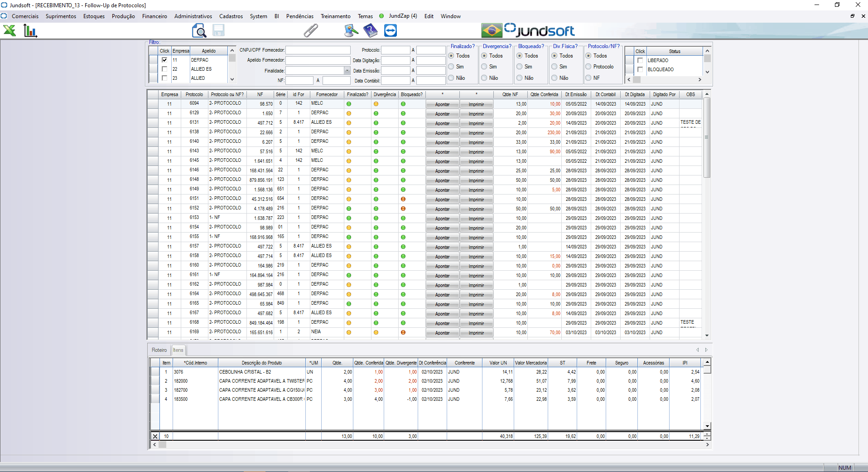This screenshot has height=472, width=868.
Task: Click the first Protocolo range input field
Action: 395,50
